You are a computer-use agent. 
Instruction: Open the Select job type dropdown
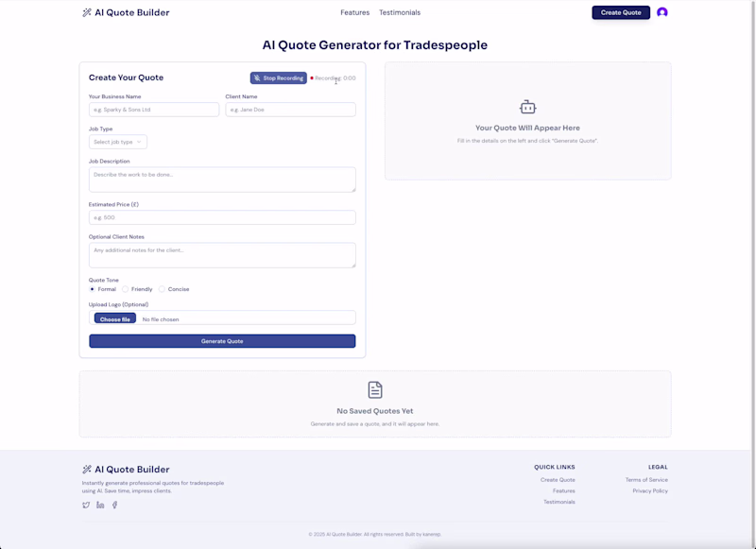tap(117, 141)
